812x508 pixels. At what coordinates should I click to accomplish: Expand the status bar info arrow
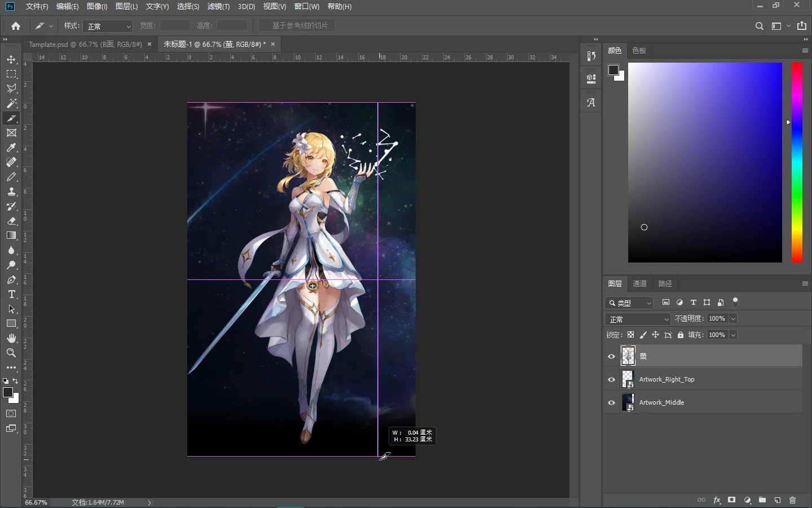point(149,502)
